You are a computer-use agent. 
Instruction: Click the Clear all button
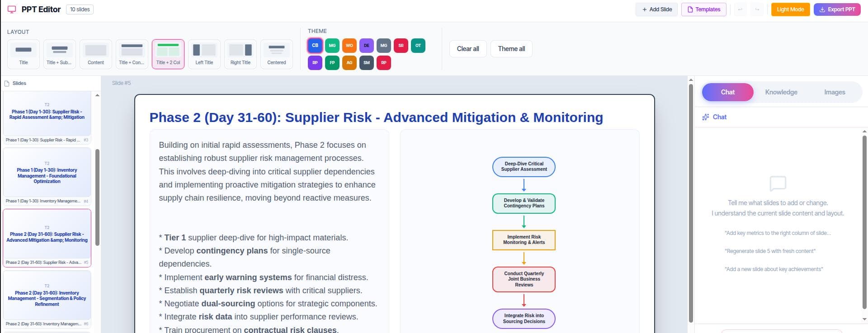click(468, 49)
